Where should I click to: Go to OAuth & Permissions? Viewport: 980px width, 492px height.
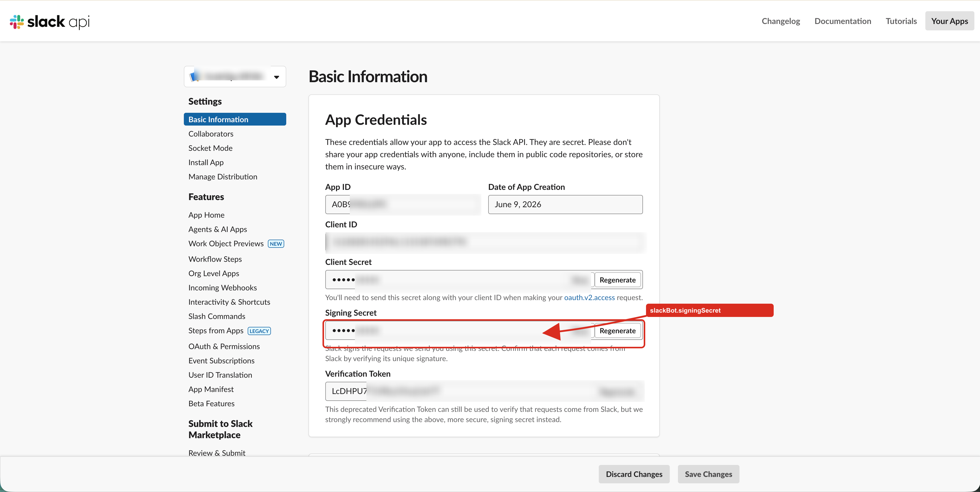(x=224, y=346)
